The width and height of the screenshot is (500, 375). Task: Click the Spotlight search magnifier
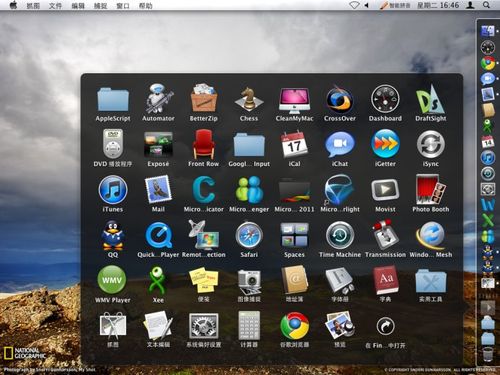pyautogui.click(x=486, y=5)
